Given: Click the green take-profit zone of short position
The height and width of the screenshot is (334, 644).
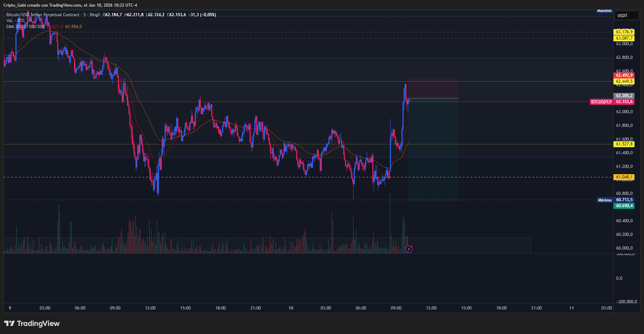Looking at the screenshot, I should pyautogui.click(x=433, y=149).
